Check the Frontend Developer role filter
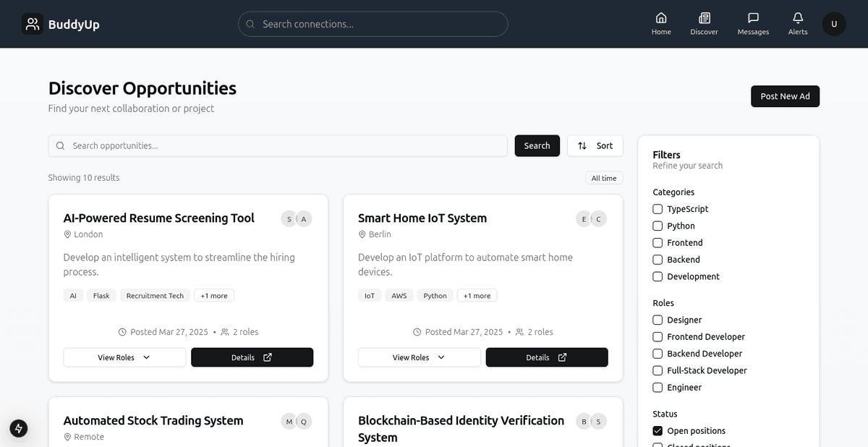 [x=658, y=336]
